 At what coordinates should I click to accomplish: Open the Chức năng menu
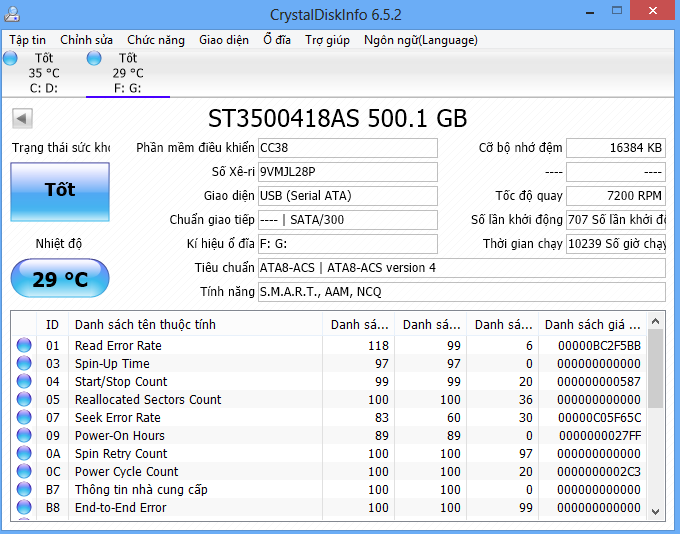click(x=156, y=40)
